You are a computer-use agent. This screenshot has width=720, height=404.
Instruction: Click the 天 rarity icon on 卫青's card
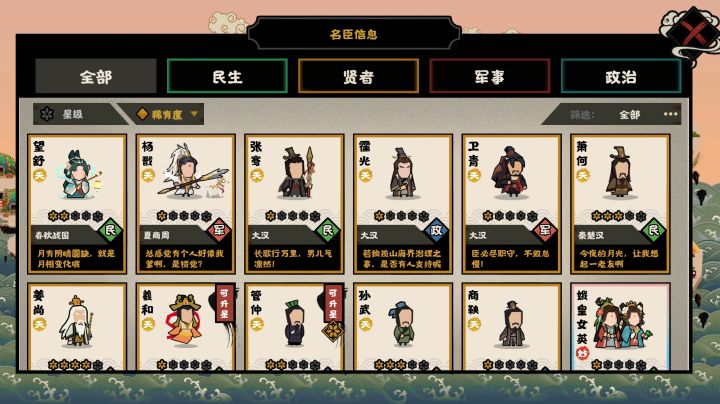point(474,175)
